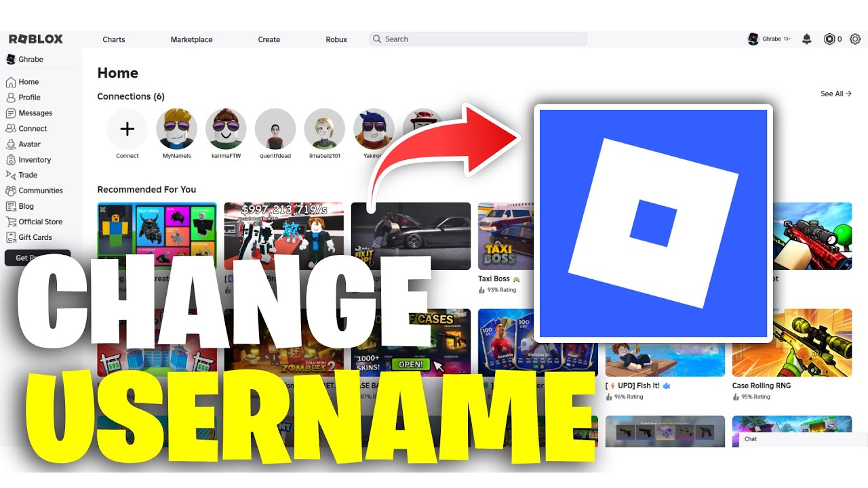Open the settings gear menu
Screen dimensions: 868x488
[855, 39]
